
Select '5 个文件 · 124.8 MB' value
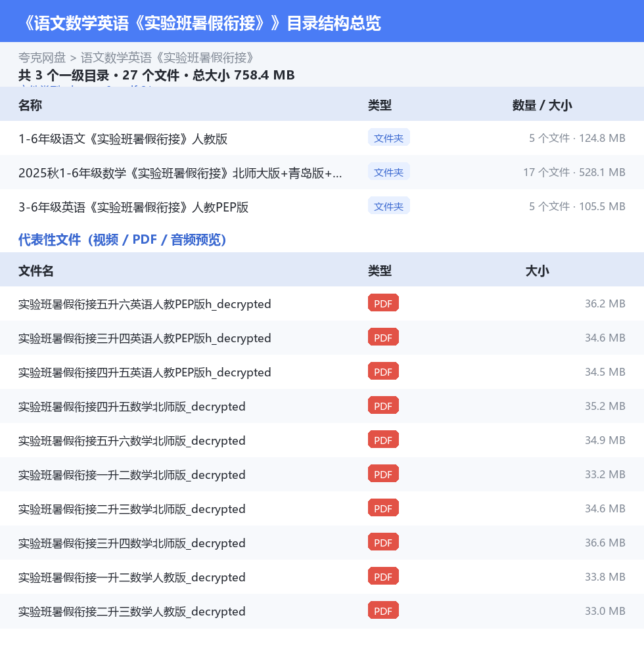click(577, 138)
